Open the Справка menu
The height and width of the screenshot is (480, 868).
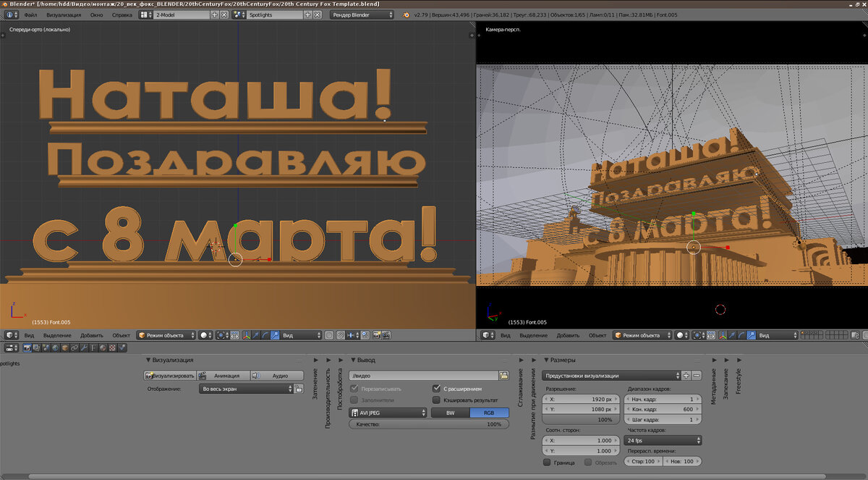122,14
